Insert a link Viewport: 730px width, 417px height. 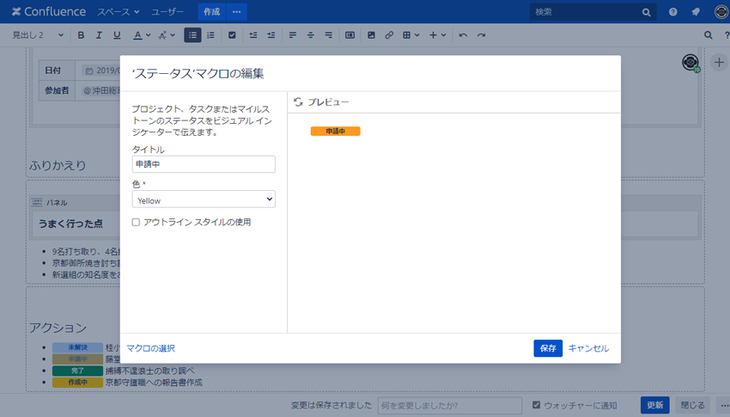coord(389,35)
